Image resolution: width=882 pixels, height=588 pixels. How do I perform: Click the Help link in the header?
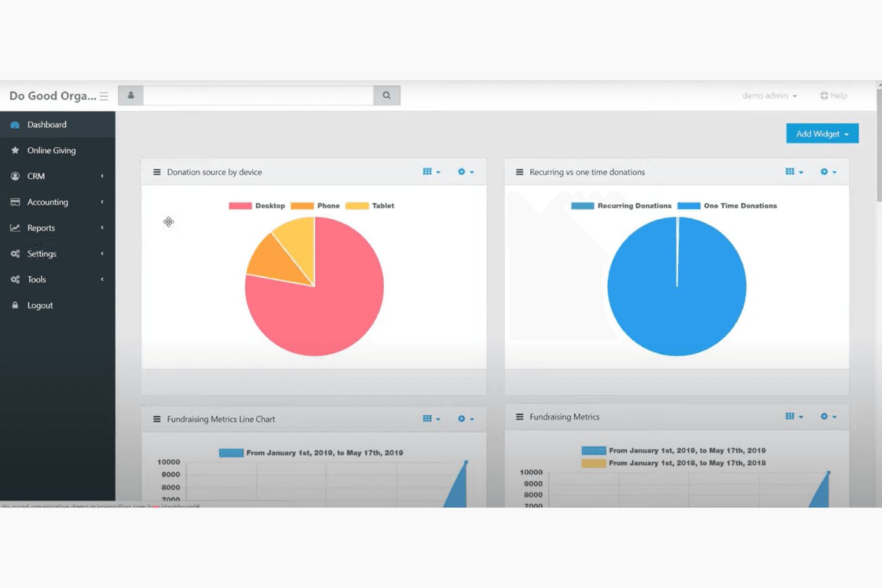tap(834, 95)
